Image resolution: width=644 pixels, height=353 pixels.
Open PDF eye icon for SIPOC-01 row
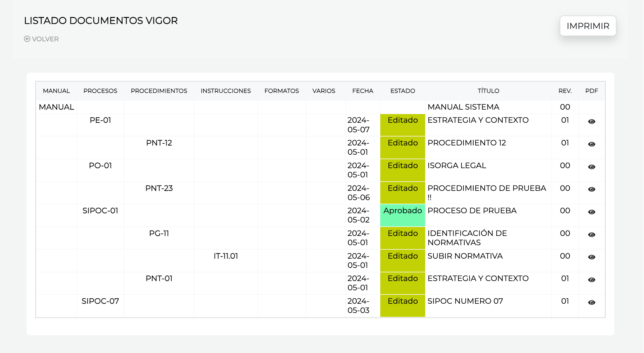(591, 212)
